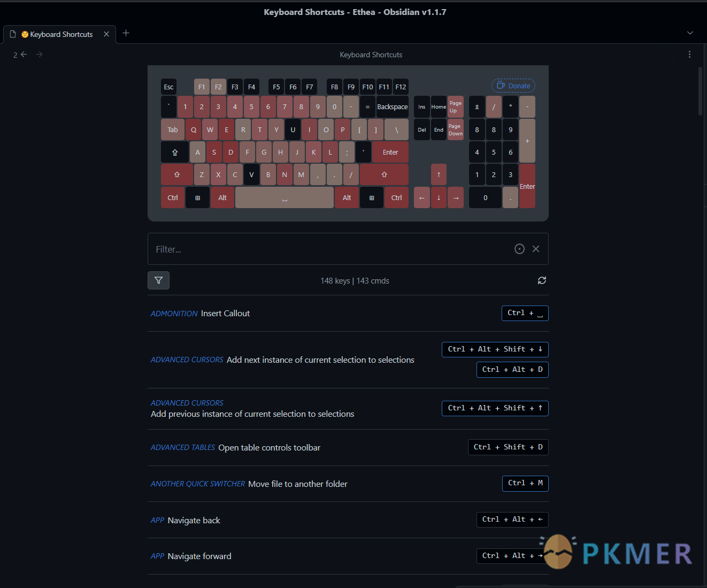Click the numpad 0 key
The image size is (707, 588).
(x=486, y=197)
